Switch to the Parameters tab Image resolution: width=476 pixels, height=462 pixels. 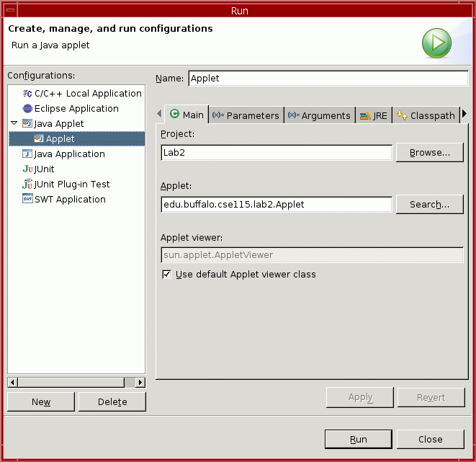[x=246, y=115]
